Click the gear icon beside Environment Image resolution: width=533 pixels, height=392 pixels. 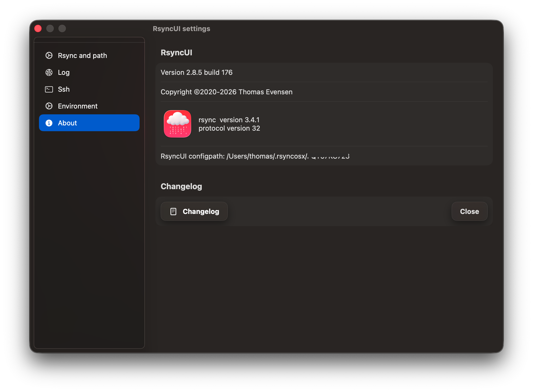(x=49, y=106)
